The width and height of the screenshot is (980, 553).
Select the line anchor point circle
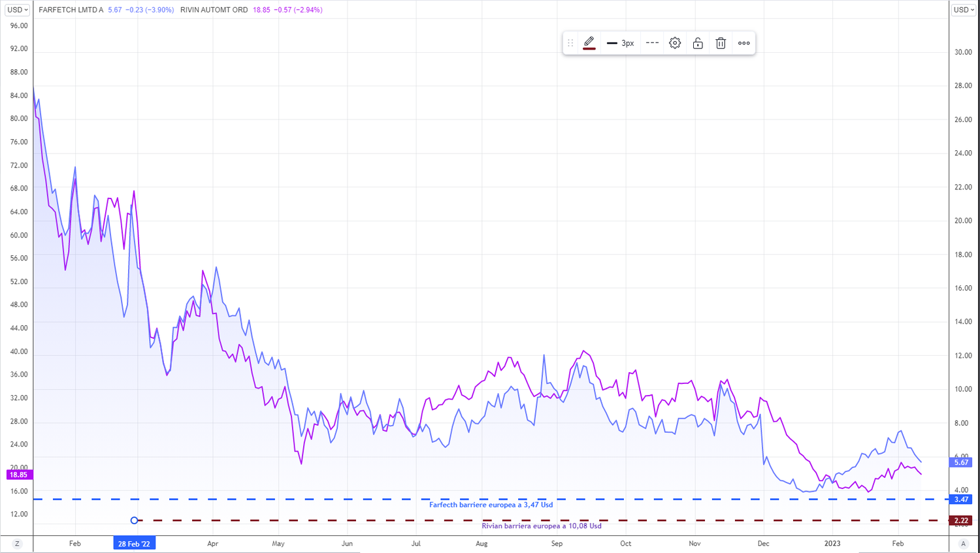134,520
